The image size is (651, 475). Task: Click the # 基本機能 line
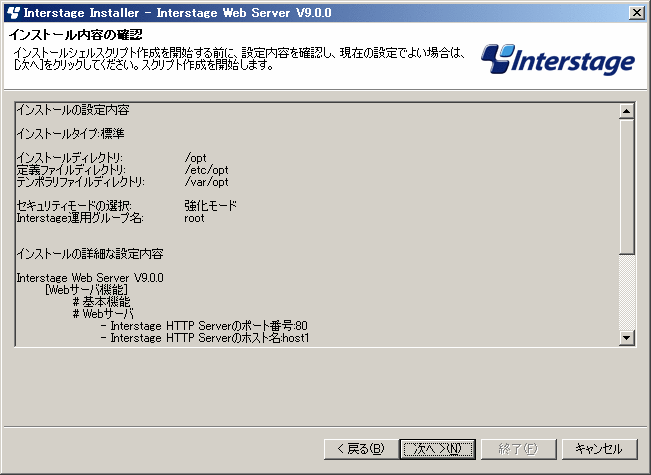pyautogui.click(x=101, y=301)
